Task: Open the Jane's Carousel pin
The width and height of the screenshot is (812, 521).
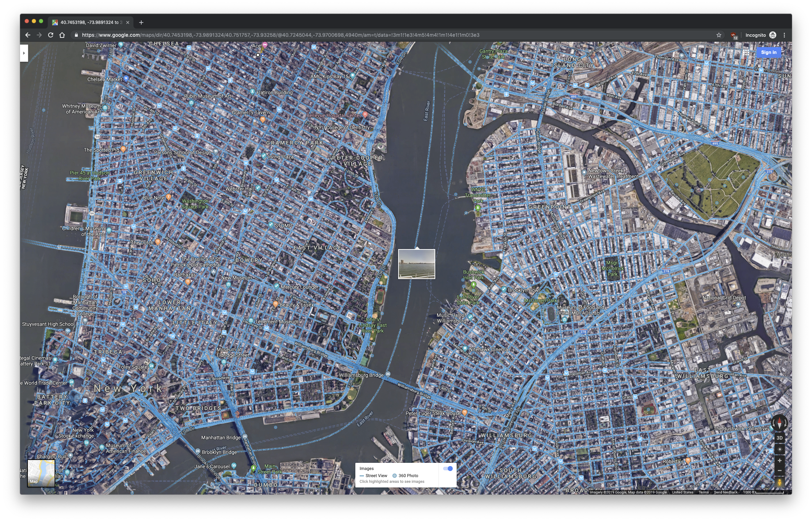Action: click(x=234, y=466)
